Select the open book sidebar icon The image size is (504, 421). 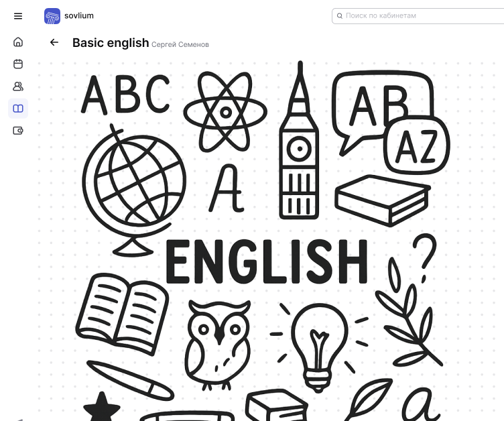[x=18, y=109]
